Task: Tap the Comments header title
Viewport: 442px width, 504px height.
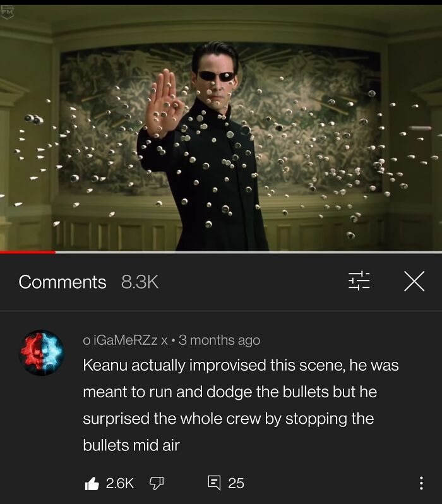Action: 63,282
